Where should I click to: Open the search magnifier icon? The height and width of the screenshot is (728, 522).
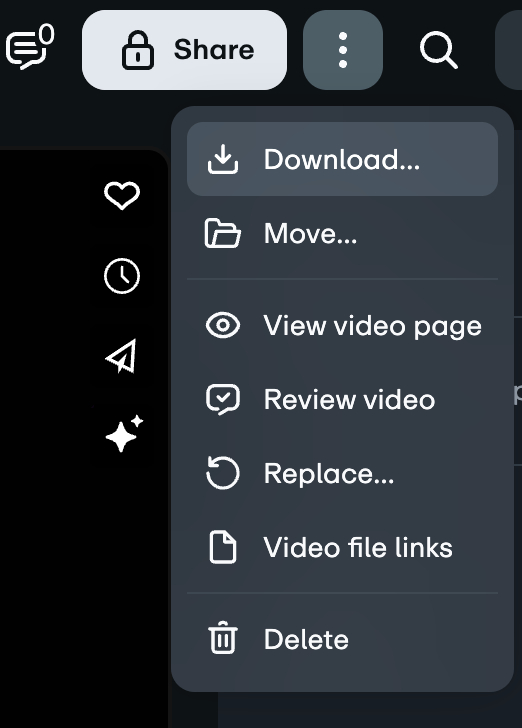(438, 50)
